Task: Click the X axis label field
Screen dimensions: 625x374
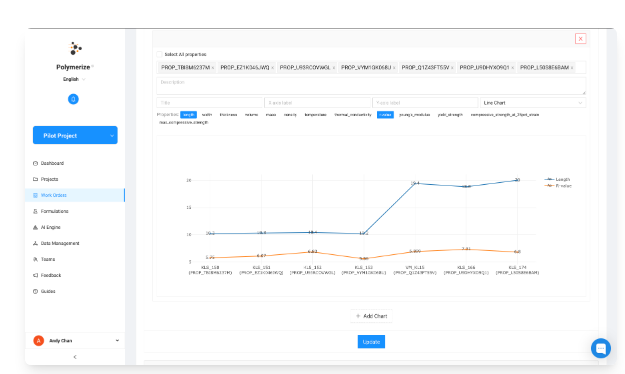Action: click(x=318, y=103)
